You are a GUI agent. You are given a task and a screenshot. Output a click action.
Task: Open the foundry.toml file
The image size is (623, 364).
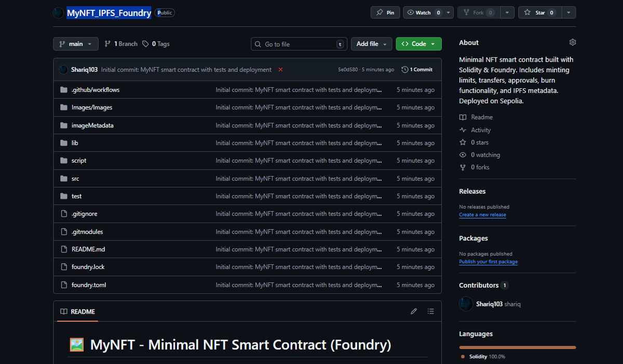(x=89, y=285)
